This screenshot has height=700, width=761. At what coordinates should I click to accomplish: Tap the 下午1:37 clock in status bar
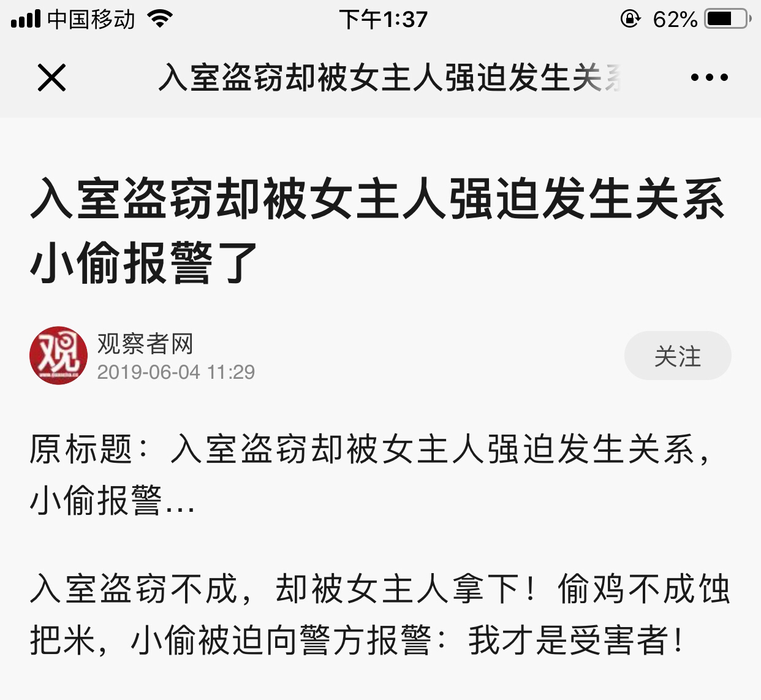(383, 19)
